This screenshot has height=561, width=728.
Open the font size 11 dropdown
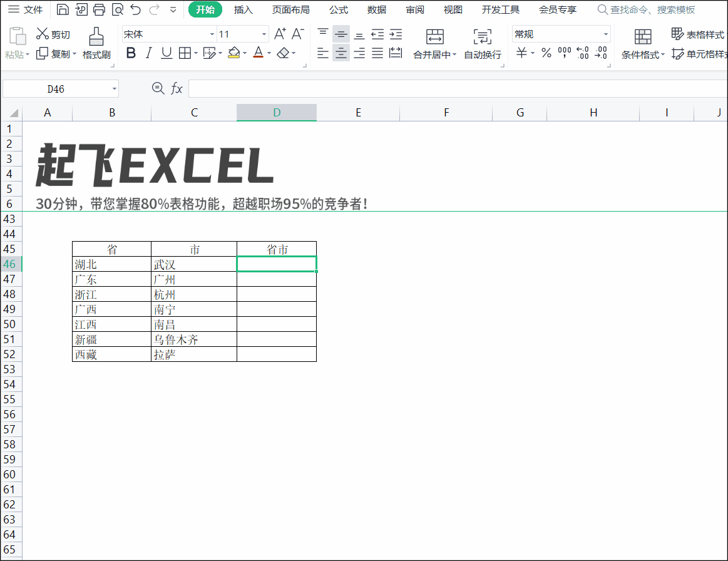click(x=264, y=34)
